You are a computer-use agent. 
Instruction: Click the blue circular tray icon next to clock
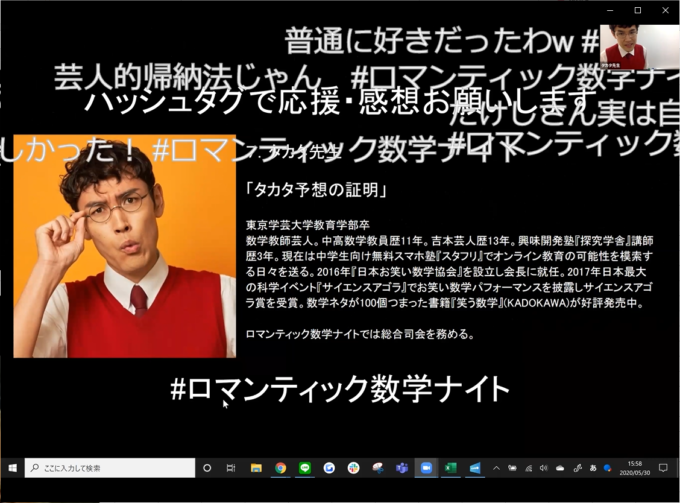[x=608, y=468]
